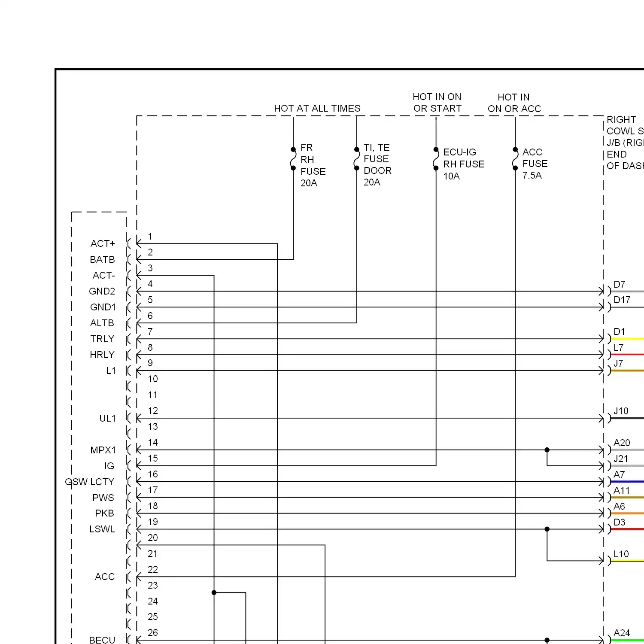The image size is (644, 644).
Task: Click connector pin A6 label
Action: click(619, 506)
